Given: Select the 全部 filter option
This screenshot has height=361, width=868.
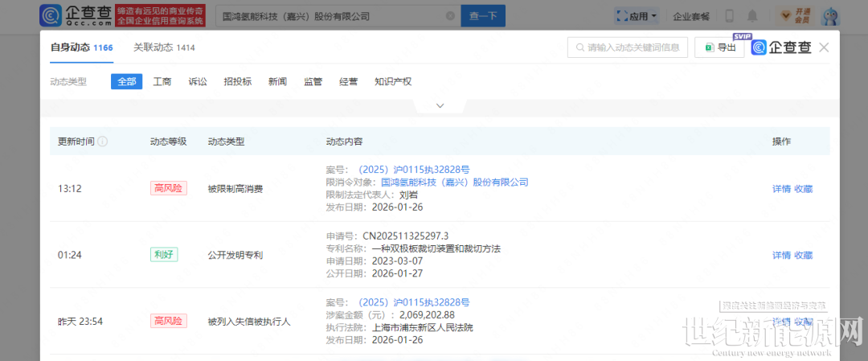Looking at the screenshot, I should tap(126, 81).
